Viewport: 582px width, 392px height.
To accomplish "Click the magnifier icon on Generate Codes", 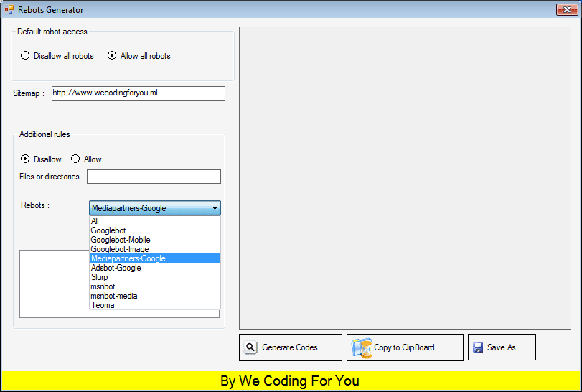I will click(x=250, y=347).
